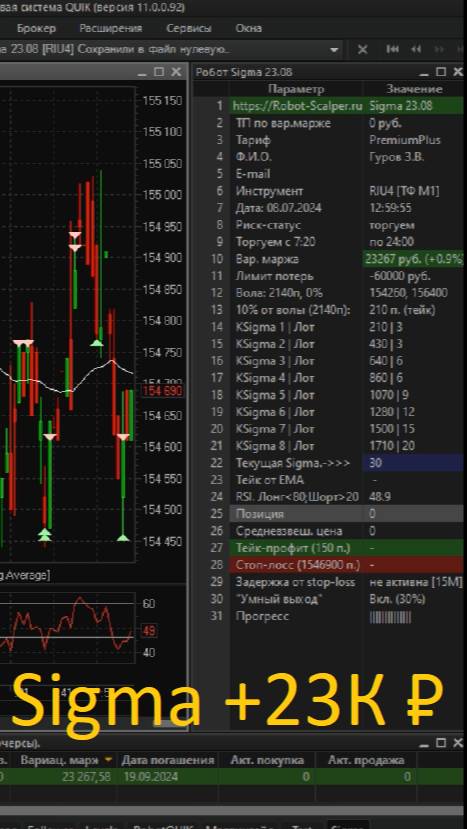Click the red RSI value marker 49
The image size is (467, 829).
point(149,631)
